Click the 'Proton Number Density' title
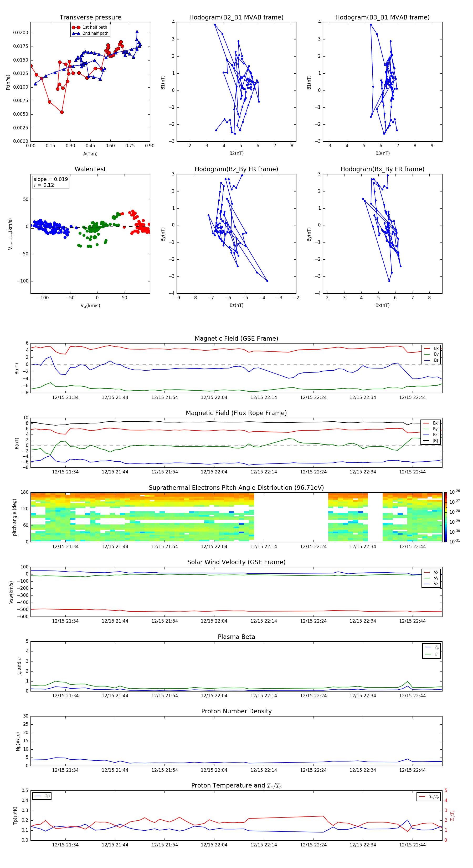The image size is (473, 868). click(236, 712)
